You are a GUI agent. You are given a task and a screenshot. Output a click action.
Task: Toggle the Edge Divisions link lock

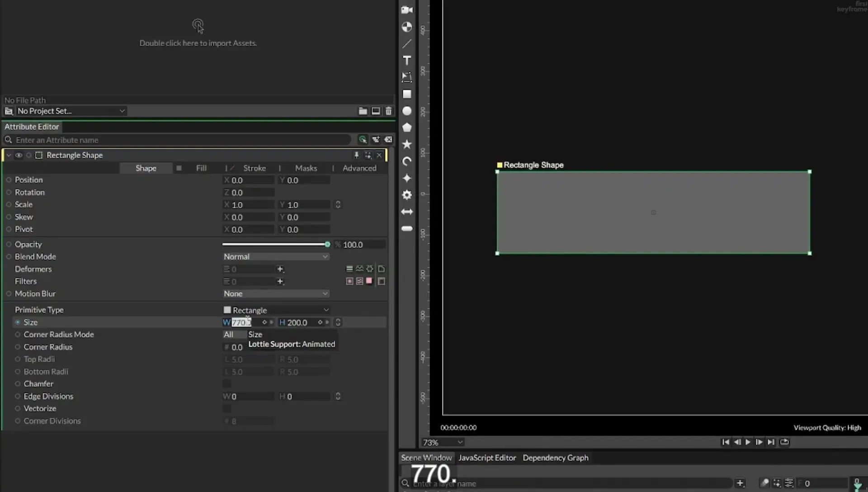point(338,396)
